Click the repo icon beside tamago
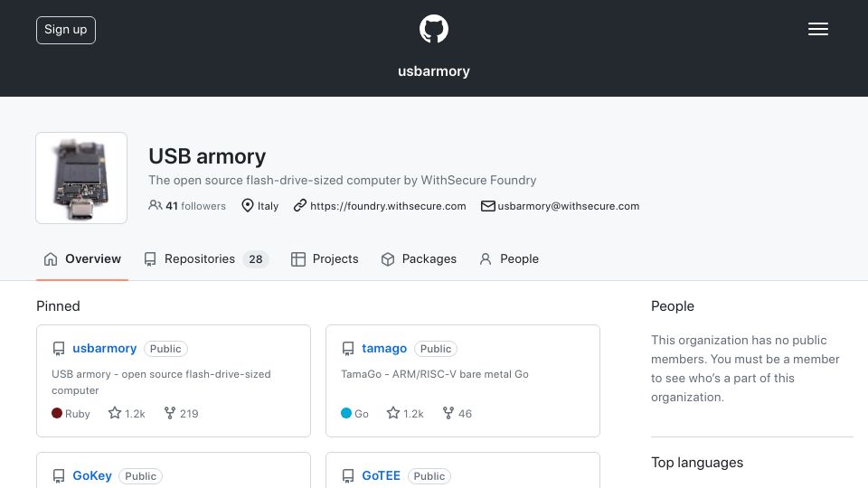This screenshot has width=868, height=488. point(347,349)
